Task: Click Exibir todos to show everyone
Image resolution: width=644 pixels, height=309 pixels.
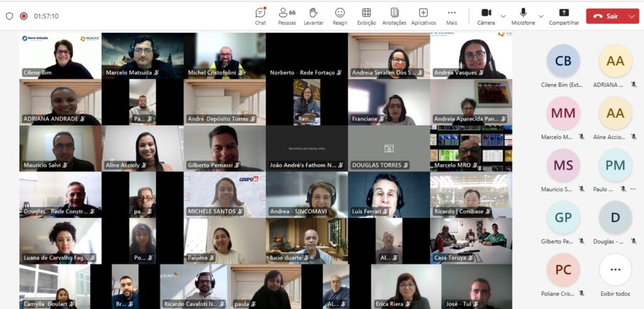Action: [x=615, y=274]
